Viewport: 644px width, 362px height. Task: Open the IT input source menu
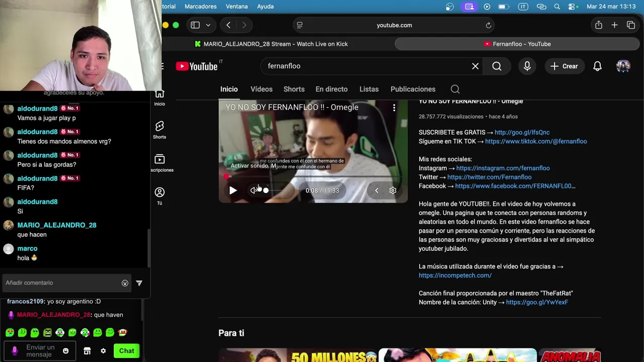coord(524,7)
